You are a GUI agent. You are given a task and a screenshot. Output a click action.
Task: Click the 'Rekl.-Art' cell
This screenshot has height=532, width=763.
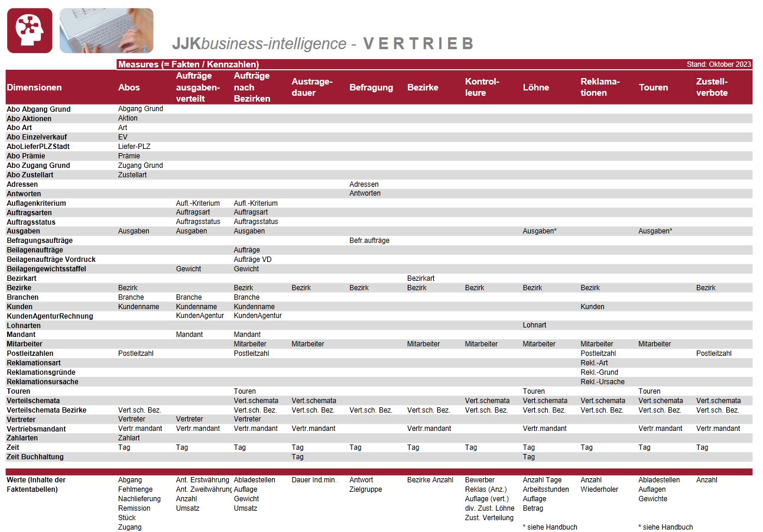coord(594,363)
